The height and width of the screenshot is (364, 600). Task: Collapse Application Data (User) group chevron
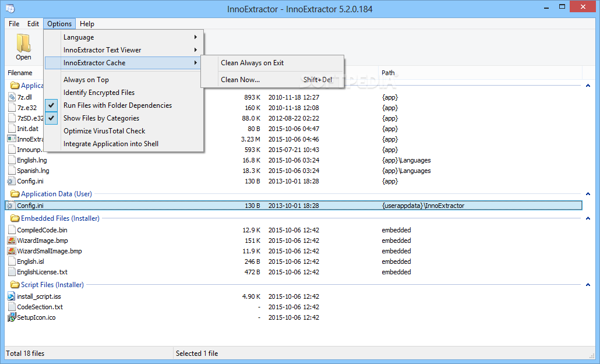click(x=588, y=194)
